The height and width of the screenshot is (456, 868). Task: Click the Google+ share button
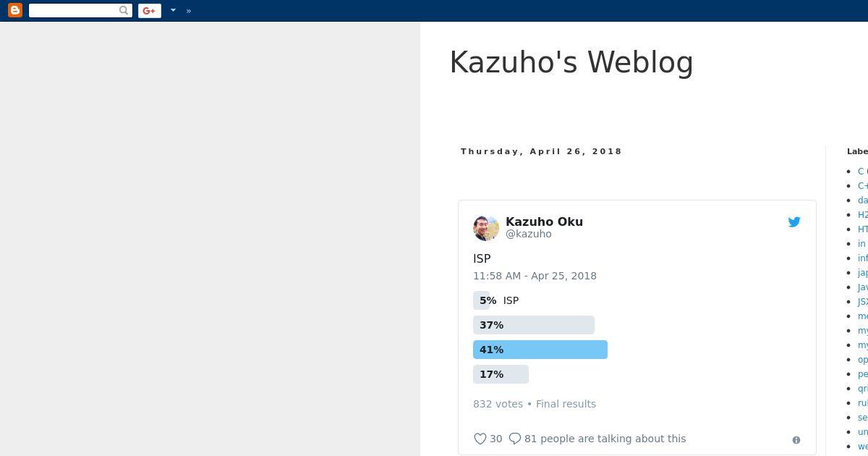point(150,10)
